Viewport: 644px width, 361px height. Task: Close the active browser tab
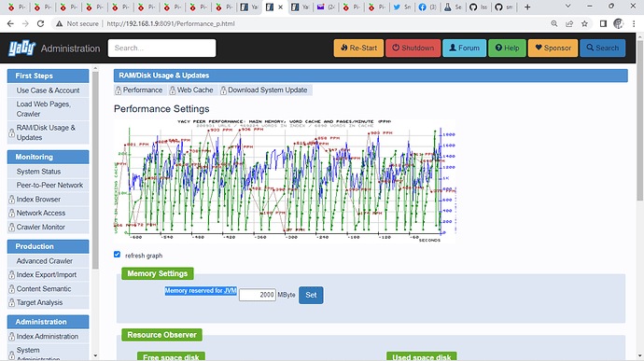281,7
